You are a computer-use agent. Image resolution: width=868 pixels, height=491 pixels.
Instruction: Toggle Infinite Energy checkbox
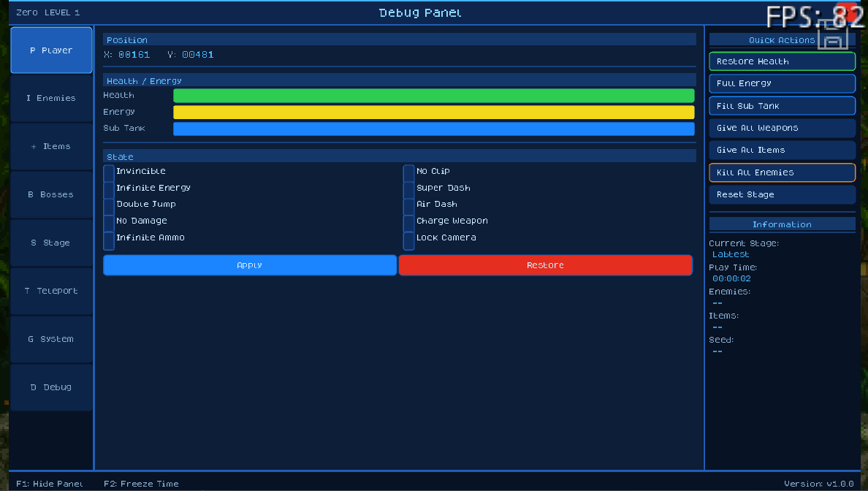pos(108,189)
